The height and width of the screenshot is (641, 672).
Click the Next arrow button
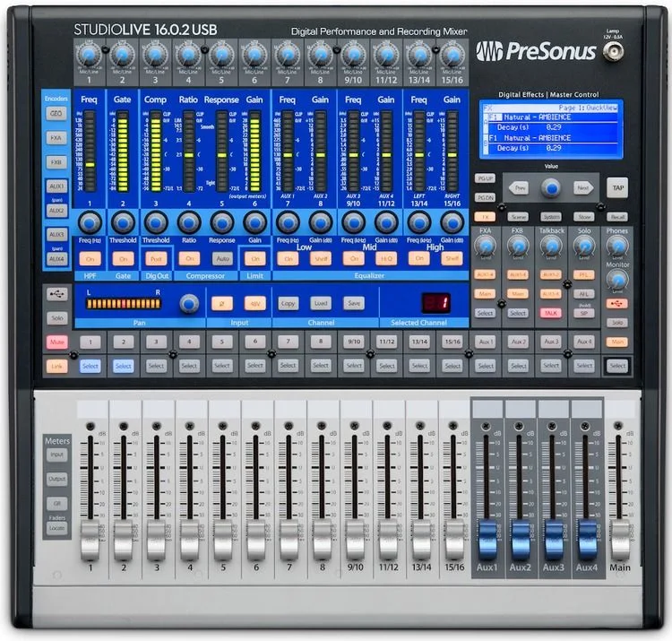[583, 187]
